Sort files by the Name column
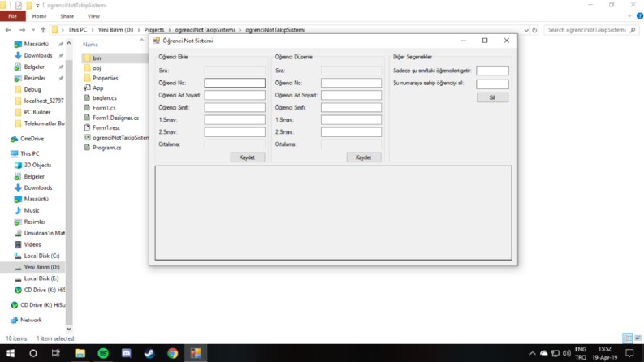 [x=90, y=45]
